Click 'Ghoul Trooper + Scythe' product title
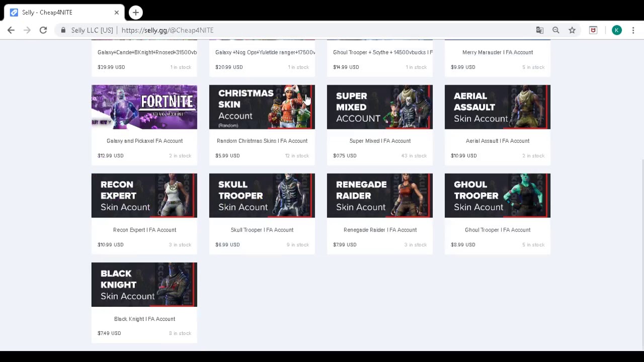 pos(383,52)
